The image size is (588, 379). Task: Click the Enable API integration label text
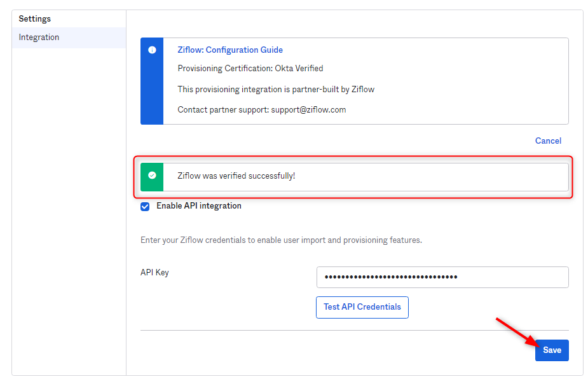pos(199,206)
